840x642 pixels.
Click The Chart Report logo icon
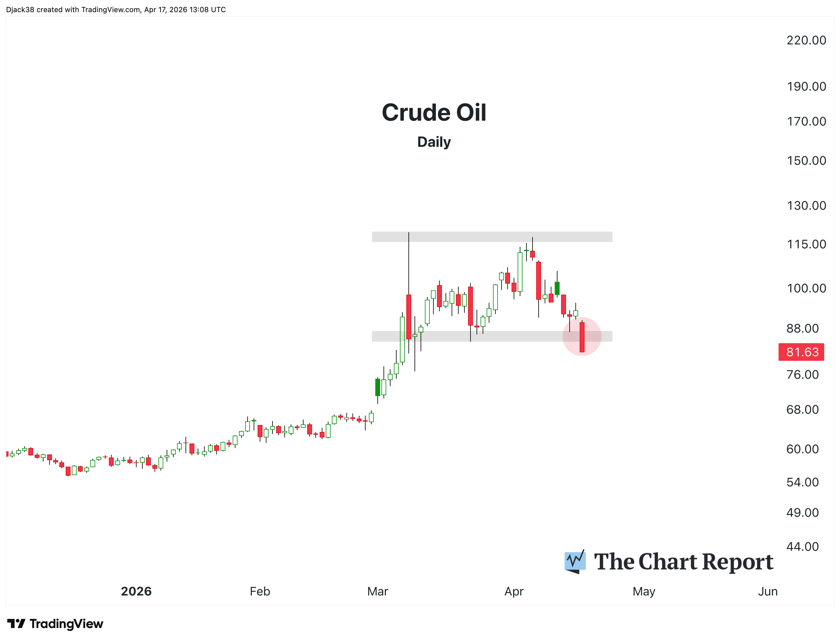(x=575, y=561)
